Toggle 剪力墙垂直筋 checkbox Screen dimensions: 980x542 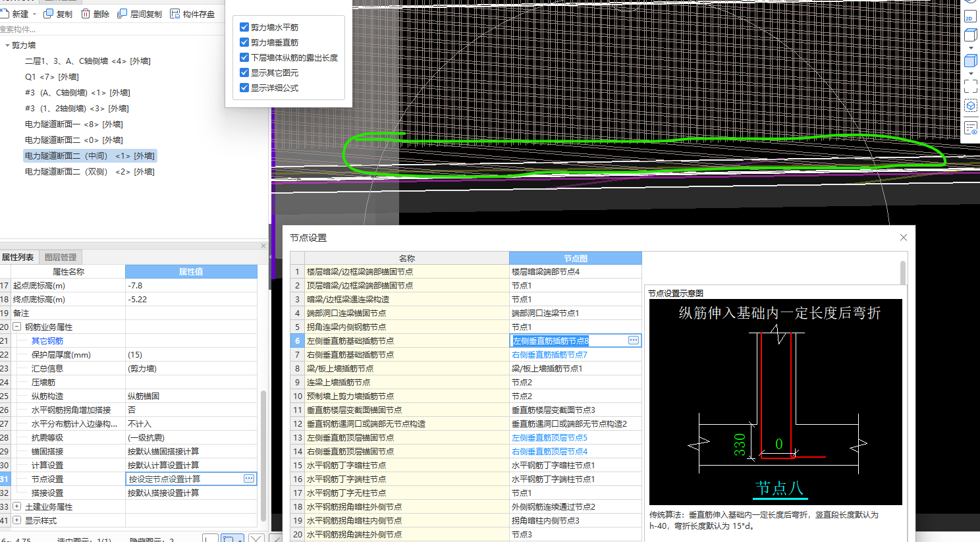tap(244, 42)
